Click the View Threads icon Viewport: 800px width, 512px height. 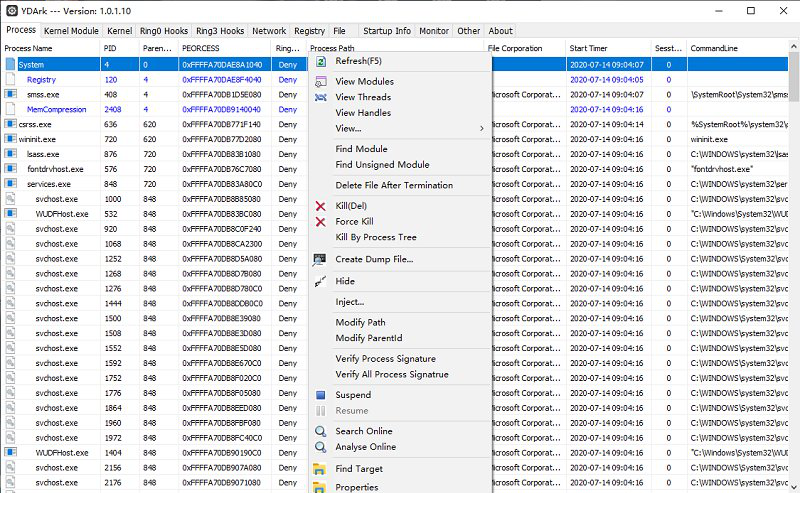(x=320, y=97)
